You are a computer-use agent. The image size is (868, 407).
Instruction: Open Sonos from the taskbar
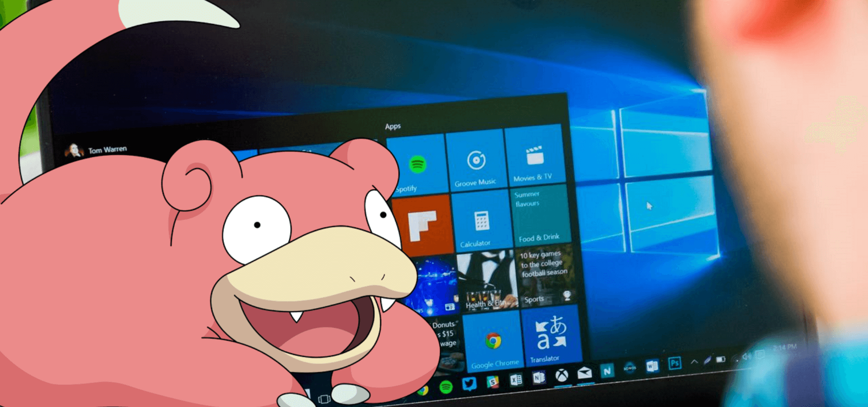point(630,369)
